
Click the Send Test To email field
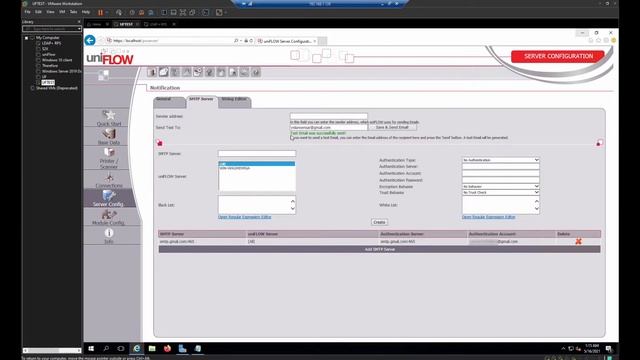coord(329,127)
